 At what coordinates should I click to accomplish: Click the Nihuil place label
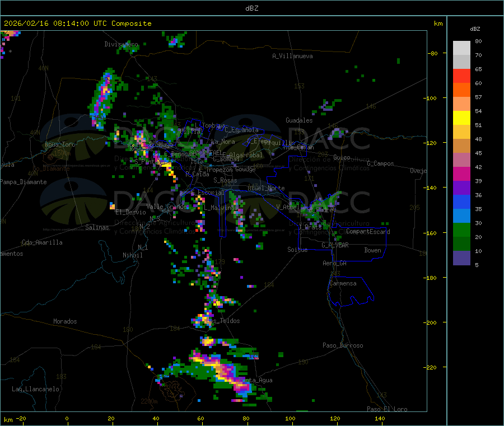click(132, 255)
